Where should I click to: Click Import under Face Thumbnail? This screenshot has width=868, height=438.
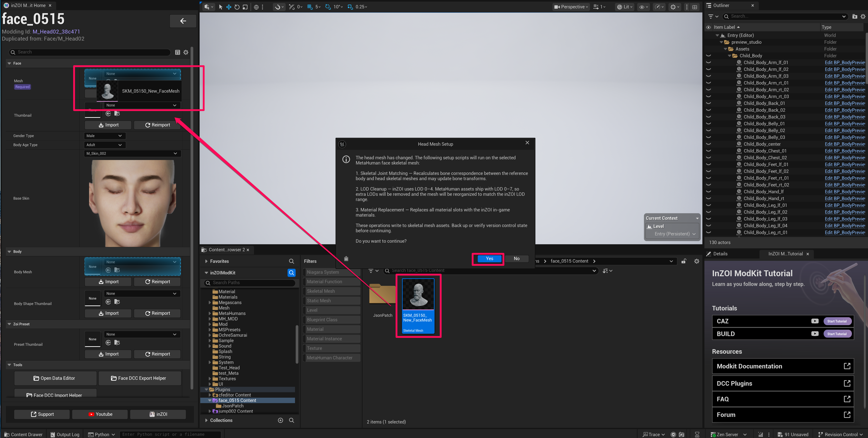(108, 125)
